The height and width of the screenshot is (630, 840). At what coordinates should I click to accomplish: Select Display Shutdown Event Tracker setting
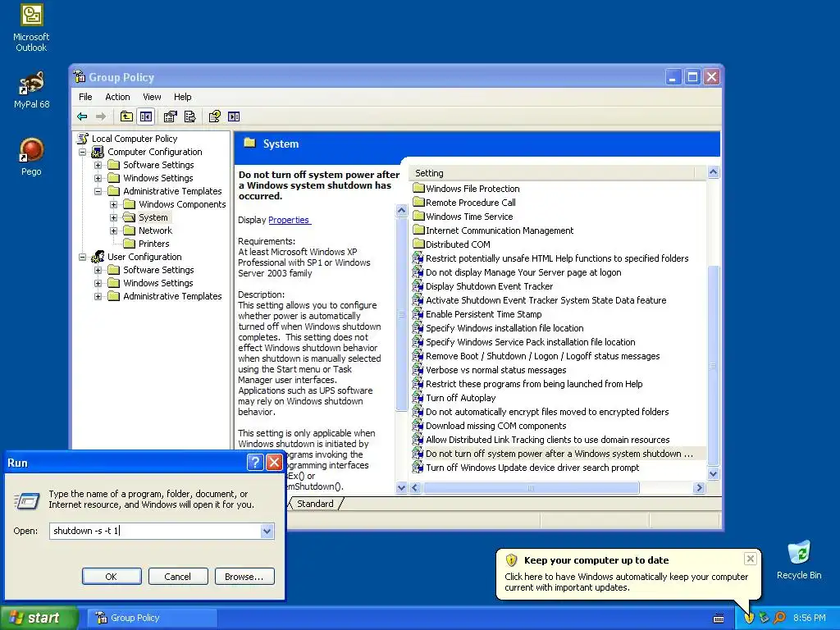coord(482,286)
